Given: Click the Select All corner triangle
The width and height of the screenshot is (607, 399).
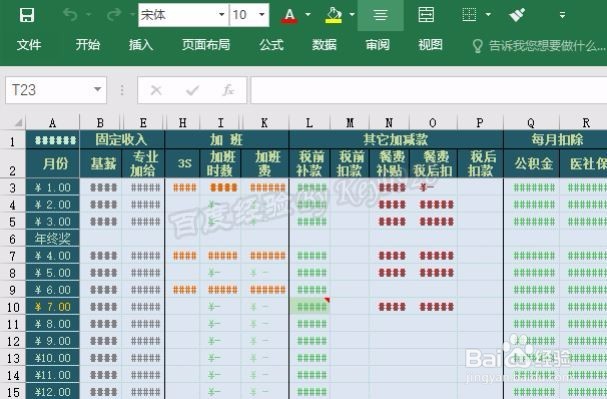Looking at the screenshot, I should coord(18,123).
